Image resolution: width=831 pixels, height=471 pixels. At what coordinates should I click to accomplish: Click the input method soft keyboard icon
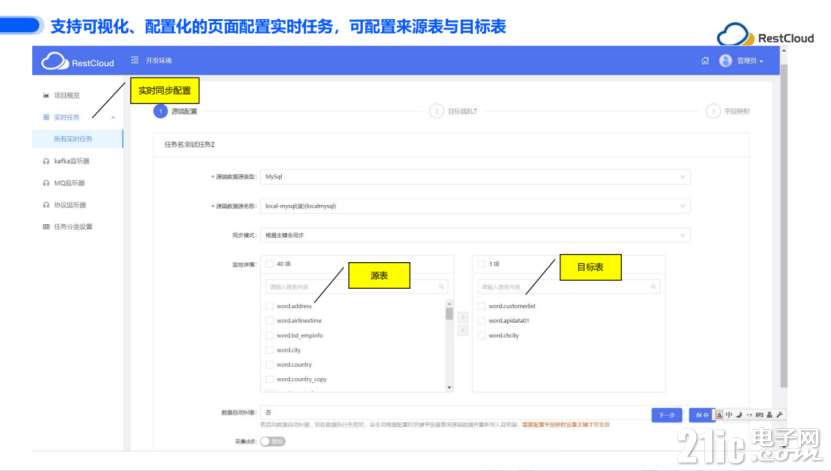point(759,414)
